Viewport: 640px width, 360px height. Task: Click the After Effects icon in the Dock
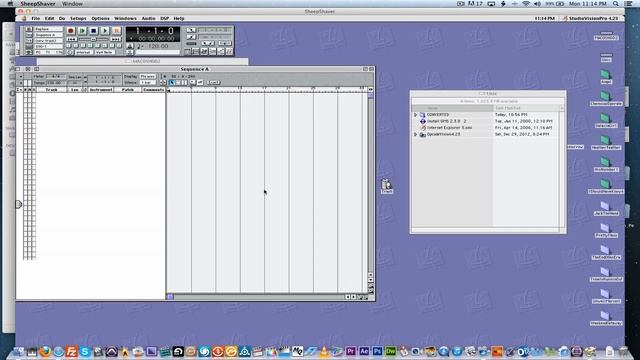tap(364, 351)
